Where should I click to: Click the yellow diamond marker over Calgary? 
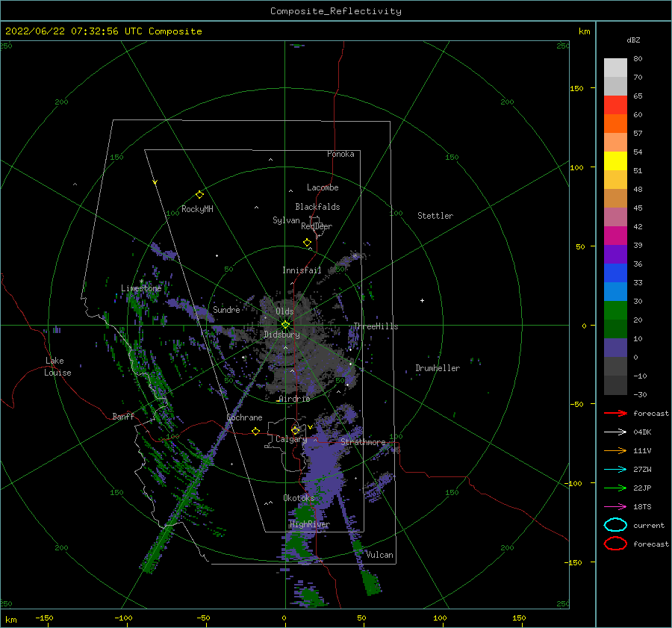point(295,430)
